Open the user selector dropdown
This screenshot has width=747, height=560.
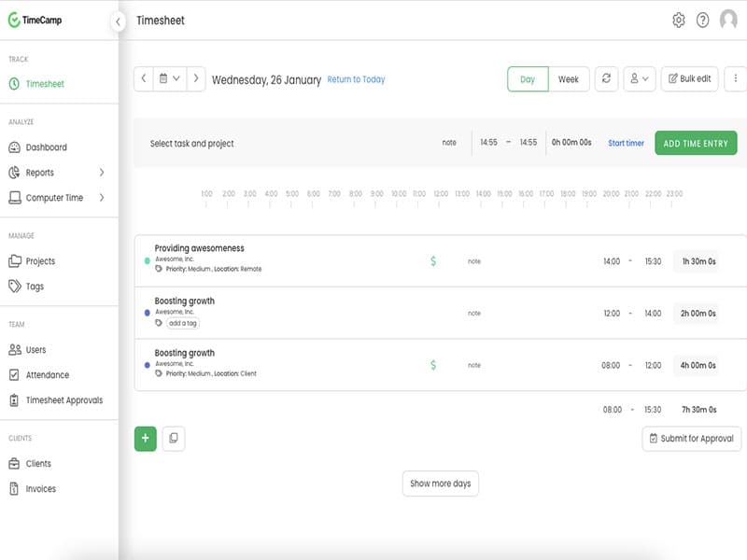click(639, 79)
